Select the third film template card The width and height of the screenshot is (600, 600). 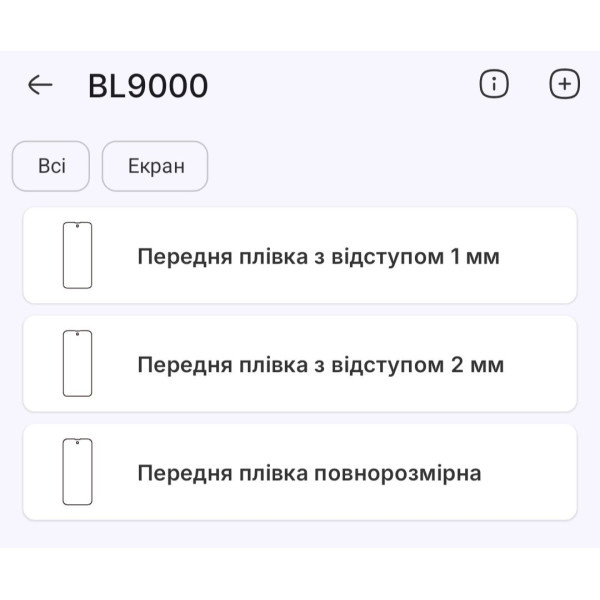tap(300, 472)
